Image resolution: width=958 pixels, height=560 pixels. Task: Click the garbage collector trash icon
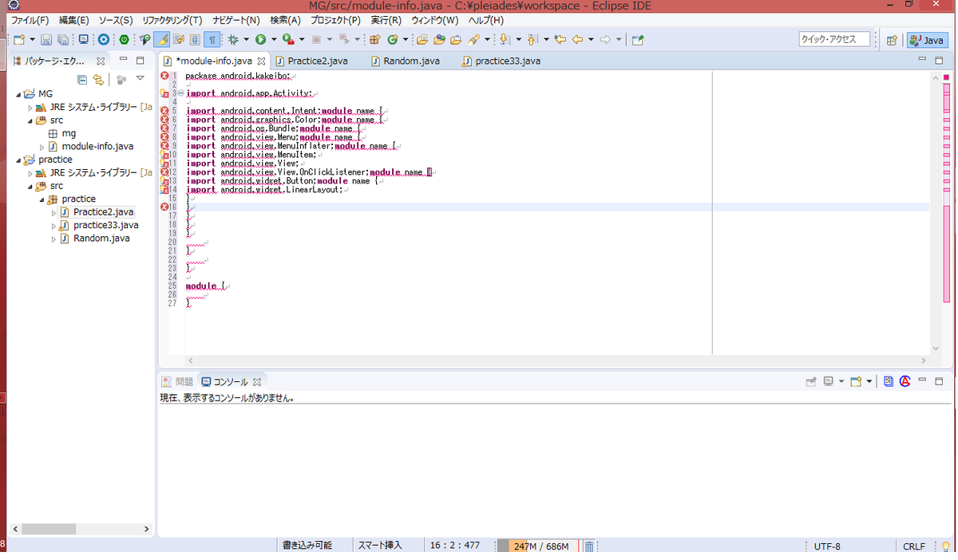tap(588, 546)
